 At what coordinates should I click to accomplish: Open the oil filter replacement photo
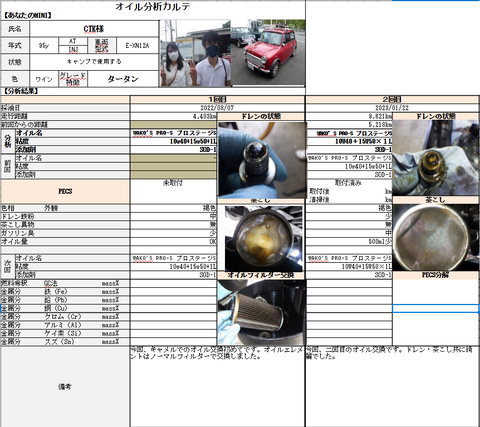pos(261,312)
